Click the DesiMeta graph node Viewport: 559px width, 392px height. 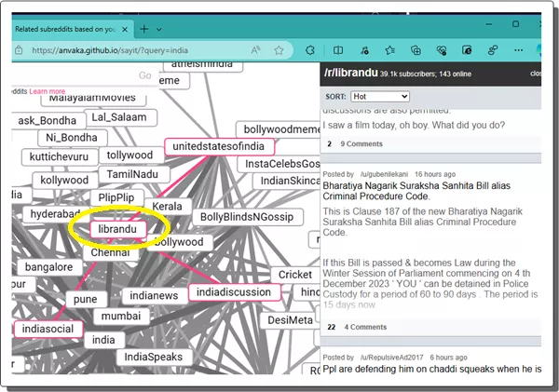290,320
